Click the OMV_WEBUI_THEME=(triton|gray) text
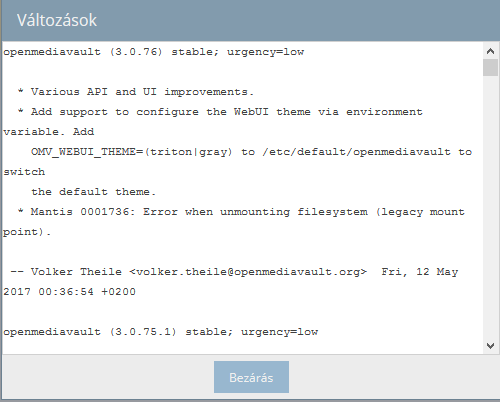The width and height of the screenshot is (500, 402). pyautogui.click(x=132, y=152)
